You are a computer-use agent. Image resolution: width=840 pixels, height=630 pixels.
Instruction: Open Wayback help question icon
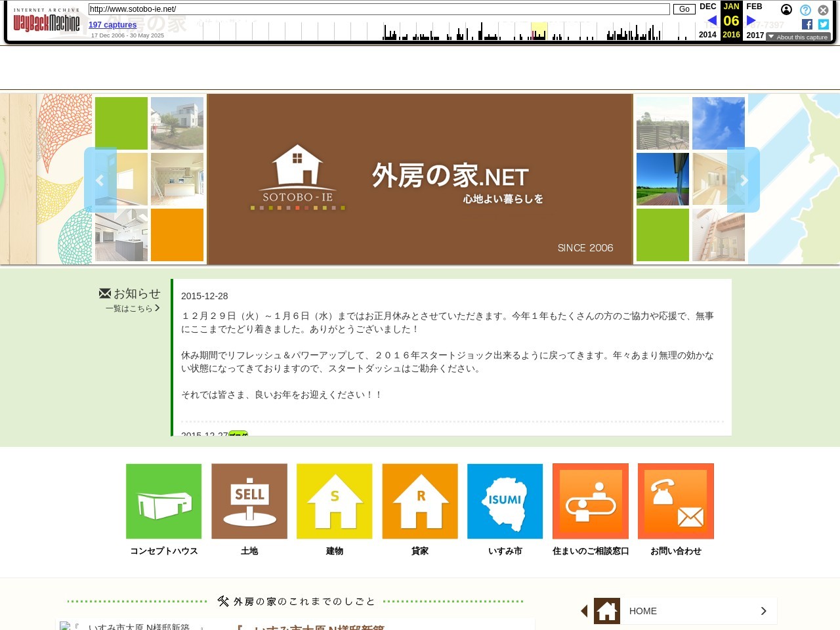click(x=805, y=10)
